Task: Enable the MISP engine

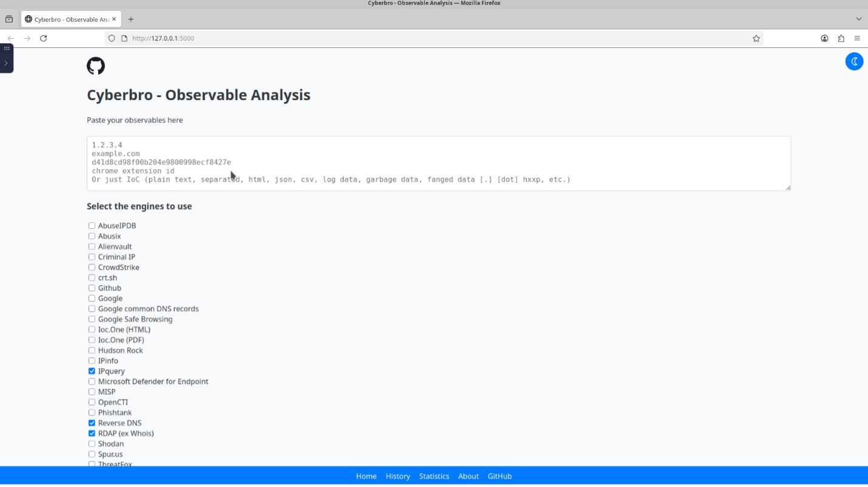Action: tap(92, 392)
